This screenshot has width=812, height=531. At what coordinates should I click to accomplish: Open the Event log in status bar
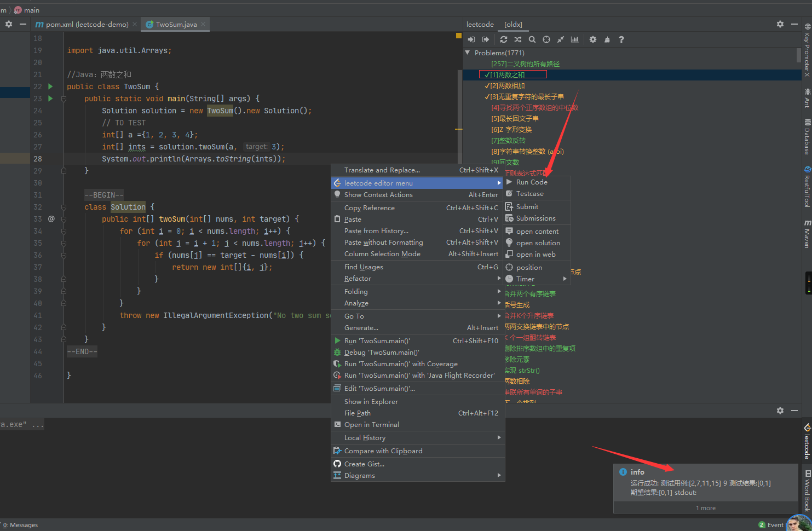tap(771, 525)
